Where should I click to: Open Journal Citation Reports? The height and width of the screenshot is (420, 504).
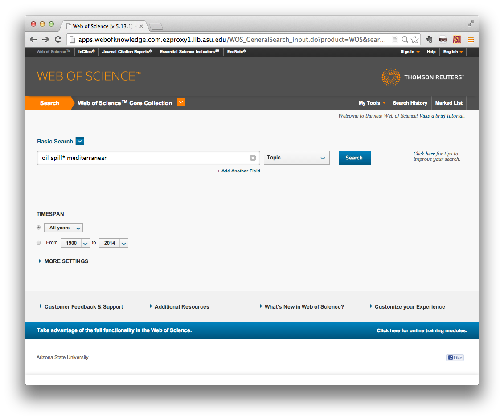127,51
